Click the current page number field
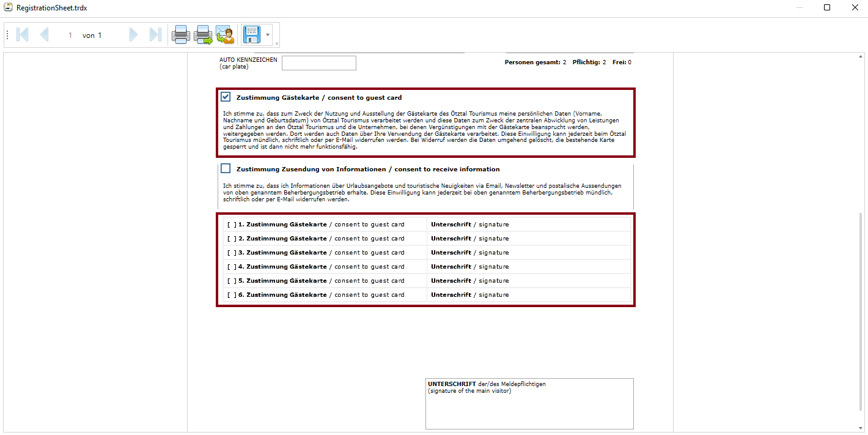 click(x=70, y=35)
